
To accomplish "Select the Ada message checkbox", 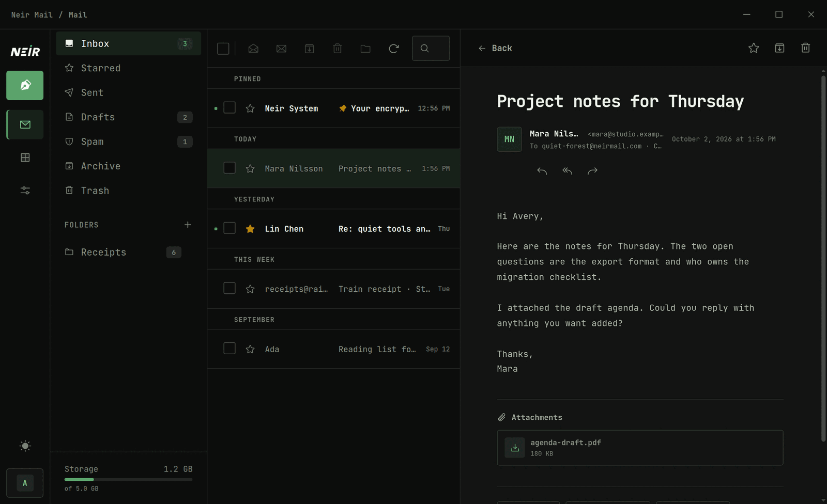I will (229, 349).
